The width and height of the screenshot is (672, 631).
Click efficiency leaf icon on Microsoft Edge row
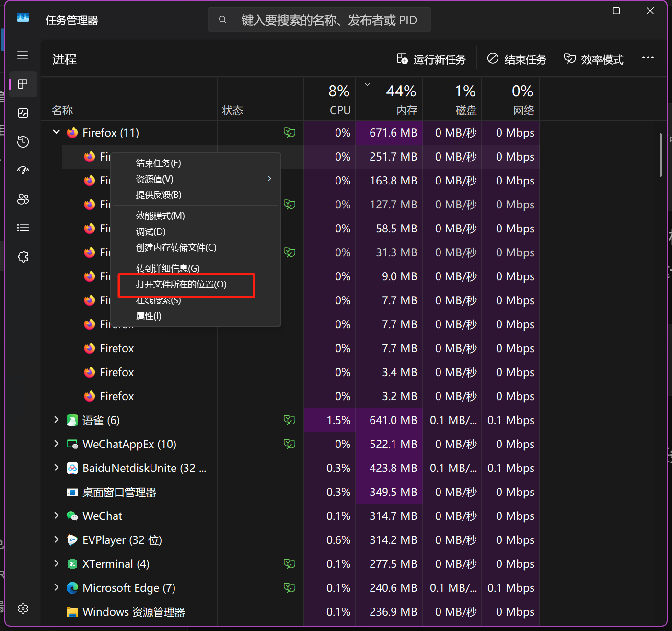click(290, 588)
